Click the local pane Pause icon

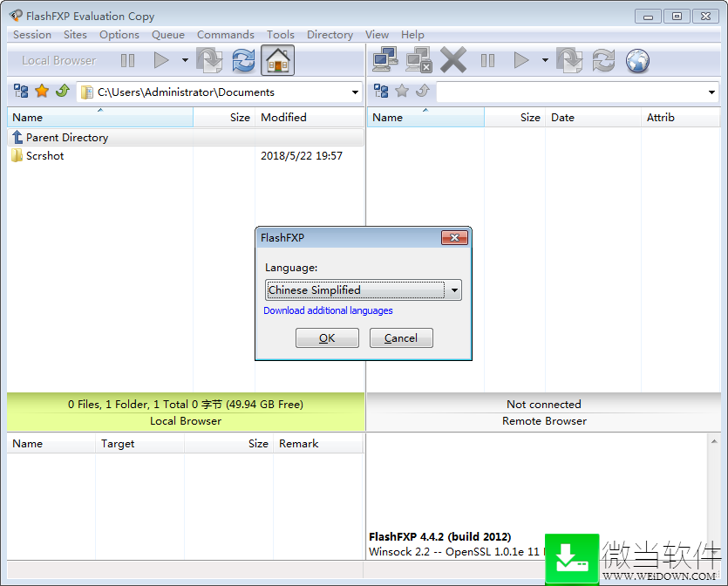127,60
